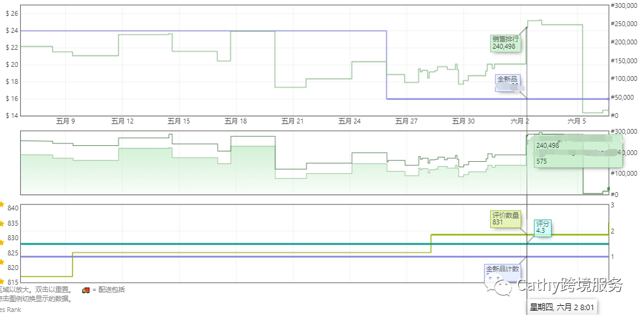The height and width of the screenshot is (315, 644).
Task: Click the 全新品计数 tooltip
Action: 503,272
